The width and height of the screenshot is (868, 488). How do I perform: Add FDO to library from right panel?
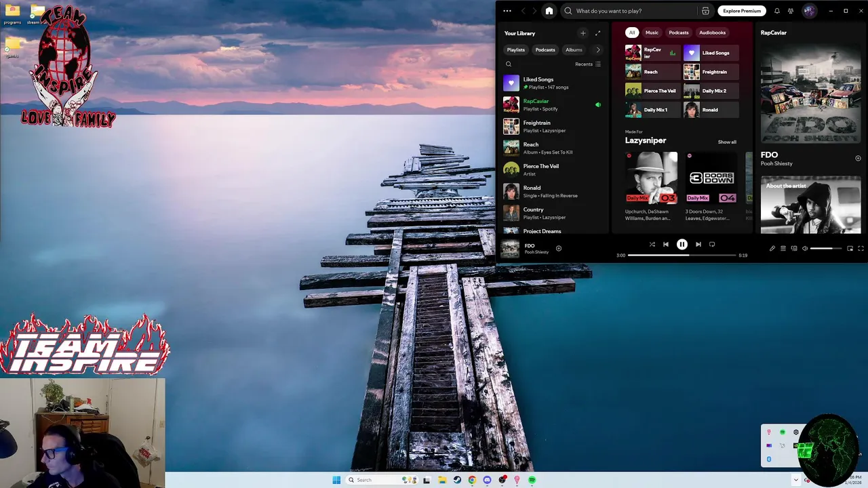(x=858, y=159)
